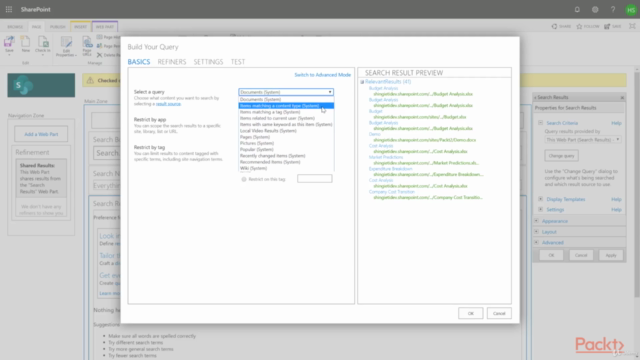The image size is (640, 360).
Task: Open the SharePoint app launcher grid
Action: tap(9, 9)
